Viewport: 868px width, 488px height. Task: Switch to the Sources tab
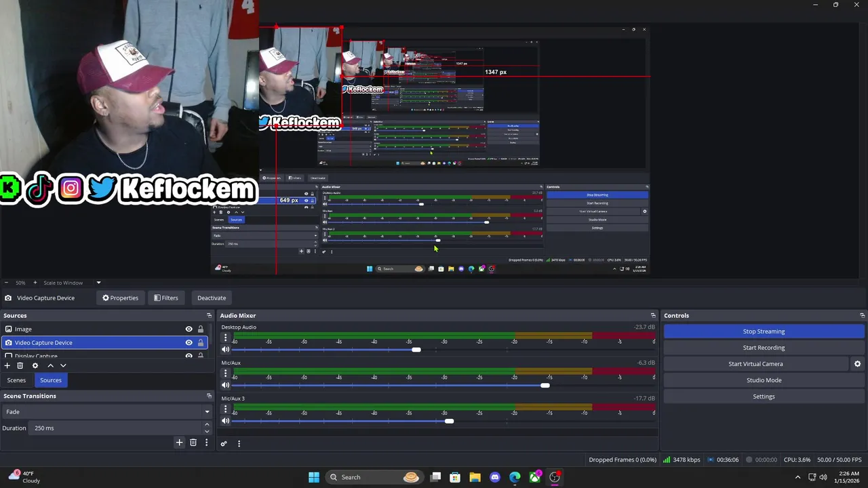(x=50, y=380)
